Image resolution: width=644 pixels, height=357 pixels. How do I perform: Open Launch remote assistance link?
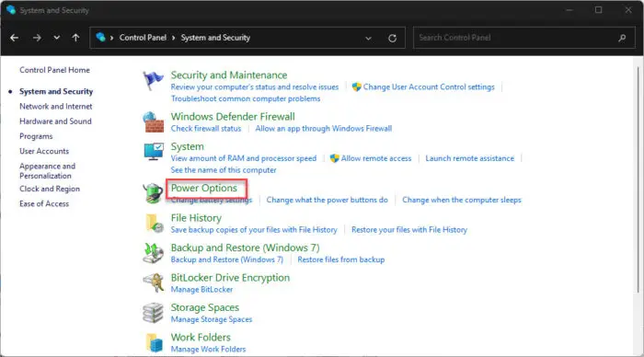(x=469, y=158)
